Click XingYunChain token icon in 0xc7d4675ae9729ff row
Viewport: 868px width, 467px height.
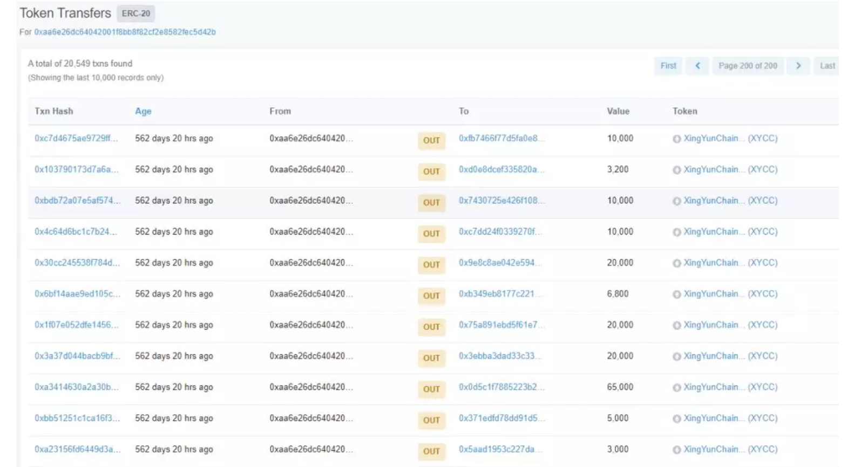676,139
